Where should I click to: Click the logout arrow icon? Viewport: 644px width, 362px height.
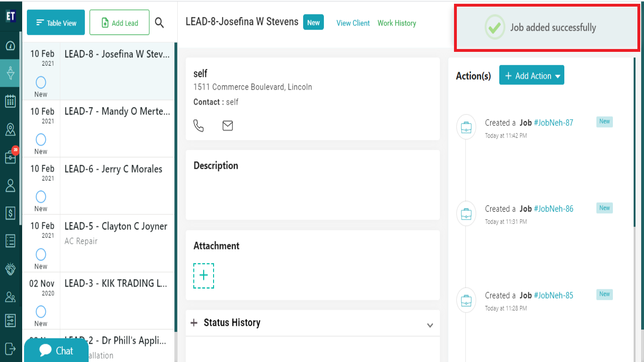pyautogui.click(x=10, y=348)
